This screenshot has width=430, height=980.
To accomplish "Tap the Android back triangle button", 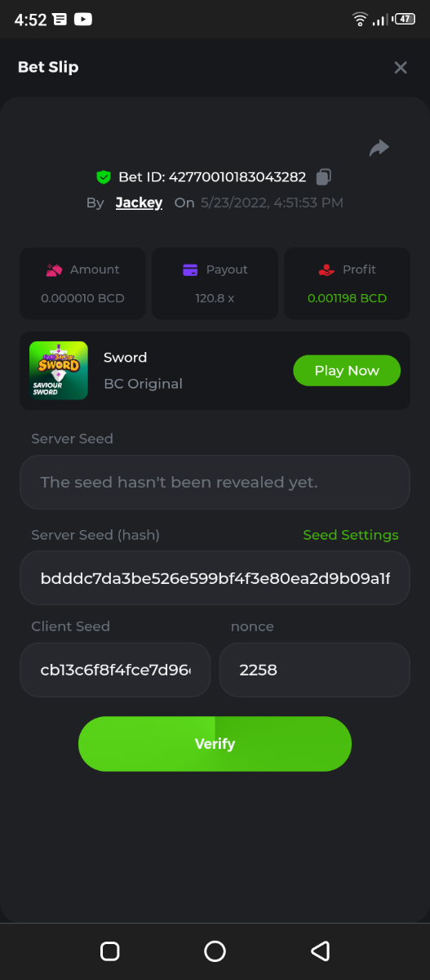I will pyautogui.click(x=320, y=951).
